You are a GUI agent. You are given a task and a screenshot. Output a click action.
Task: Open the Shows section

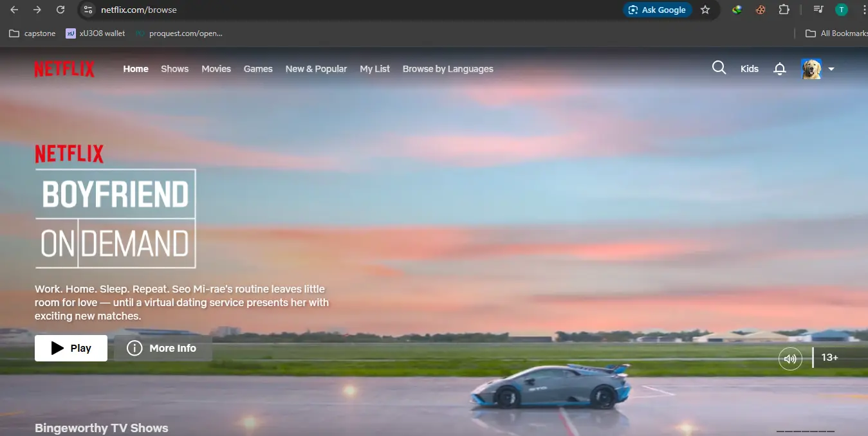pyautogui.click(x=175, y=69)
